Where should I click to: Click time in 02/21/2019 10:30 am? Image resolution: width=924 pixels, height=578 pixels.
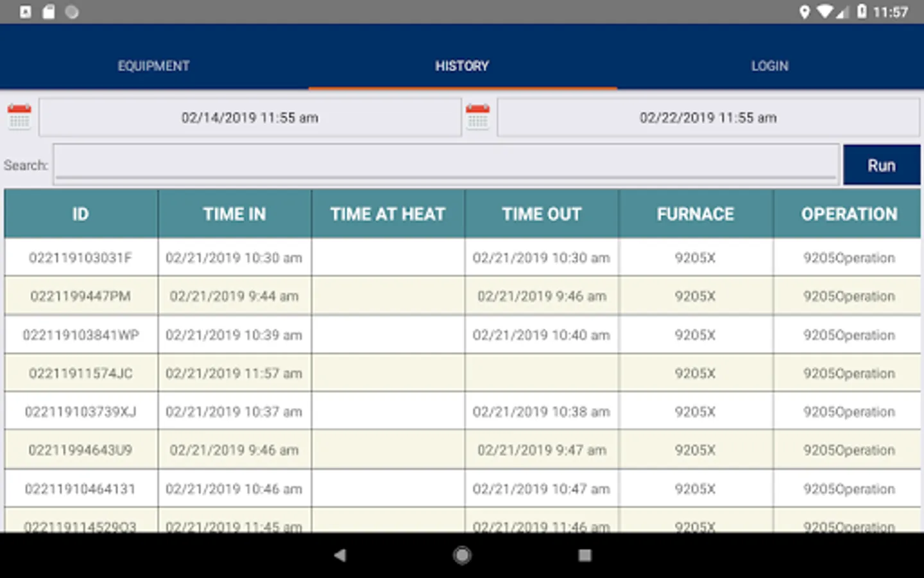234,258
